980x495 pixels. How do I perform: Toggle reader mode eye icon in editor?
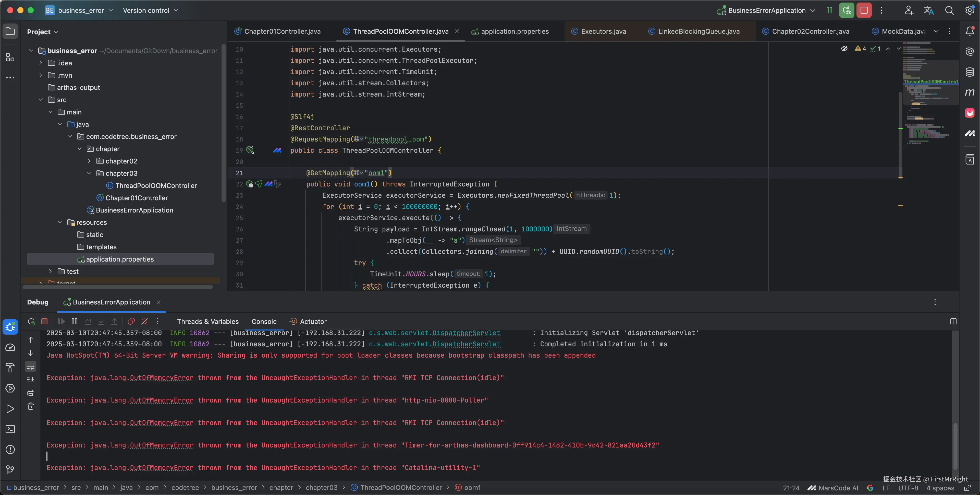point(844,49)
